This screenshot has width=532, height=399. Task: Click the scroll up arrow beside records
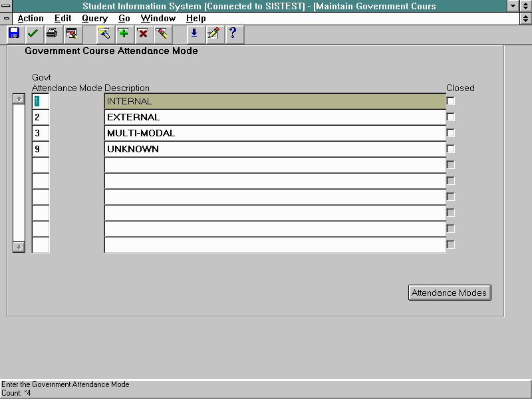coord(19,99)
